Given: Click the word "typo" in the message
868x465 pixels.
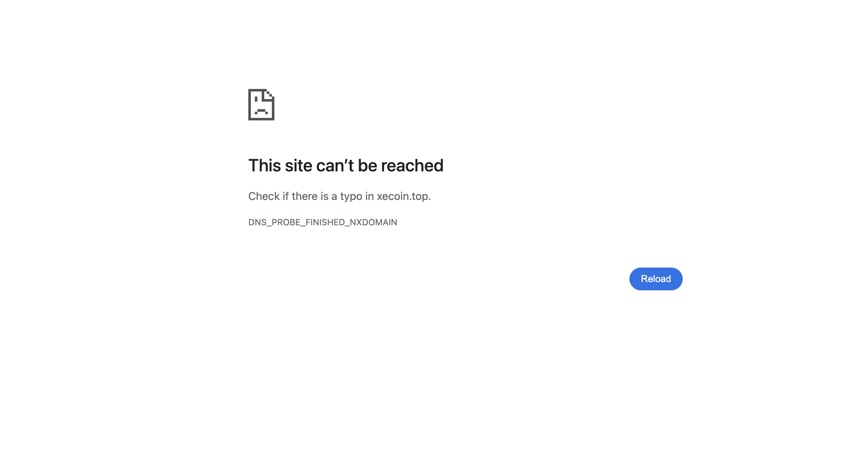Looking at the screenshot, I should click(351, 196).
